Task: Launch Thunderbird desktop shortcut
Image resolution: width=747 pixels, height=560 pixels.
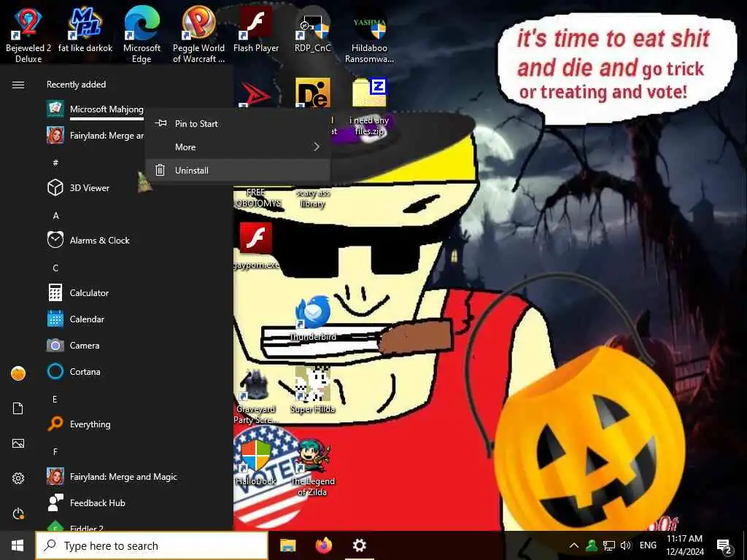Action: click(313, 318)
